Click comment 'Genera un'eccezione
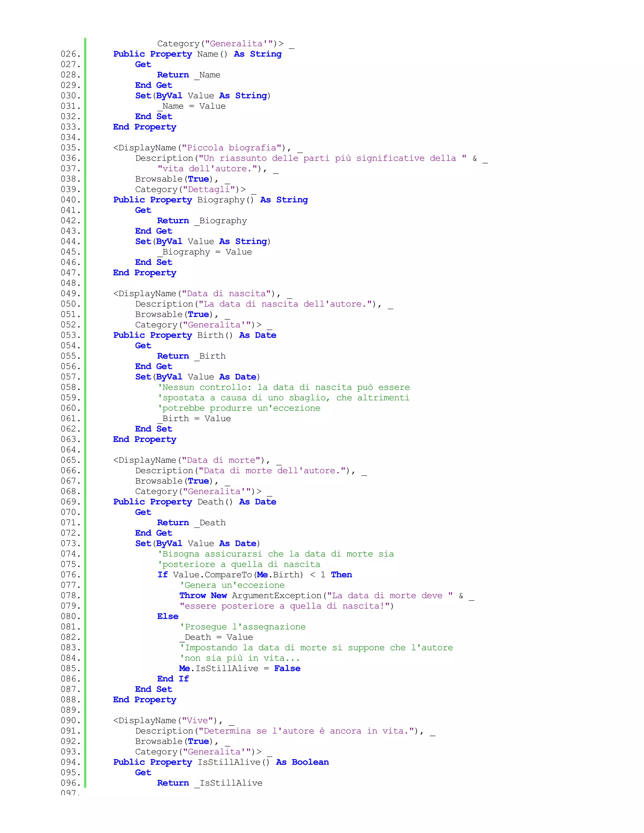The image size is (644, 833). tap(232, 586)
